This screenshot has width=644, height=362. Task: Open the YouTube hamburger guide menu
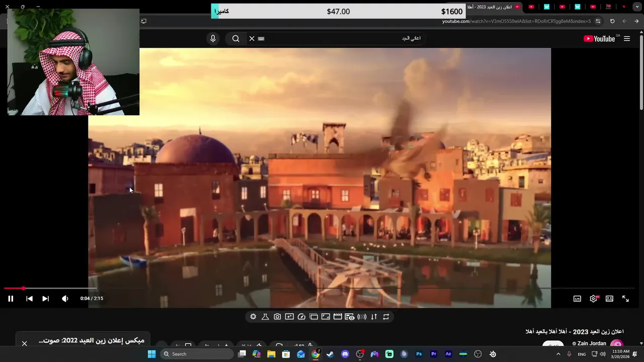click(627, 39)
